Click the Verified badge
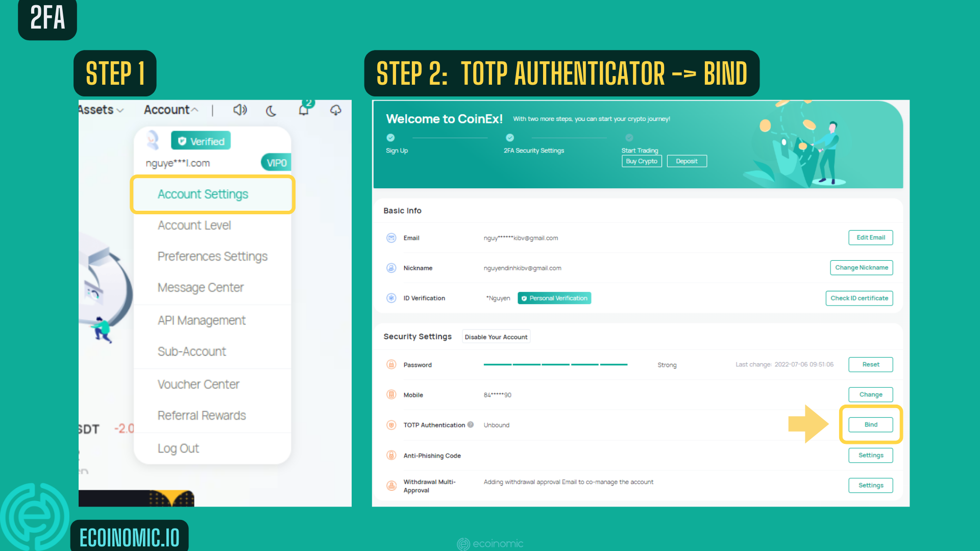 [201, 141]
